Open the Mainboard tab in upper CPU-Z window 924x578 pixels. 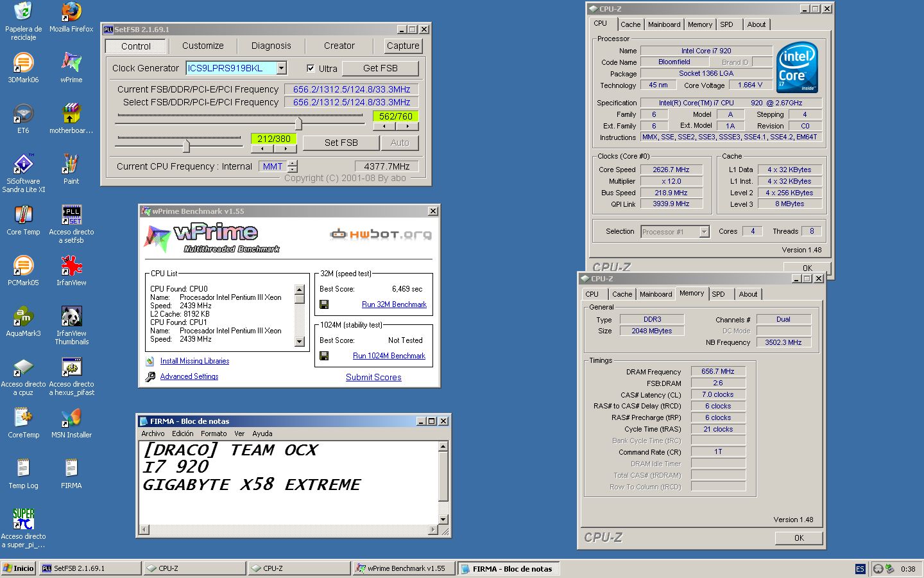click(664, 24)
